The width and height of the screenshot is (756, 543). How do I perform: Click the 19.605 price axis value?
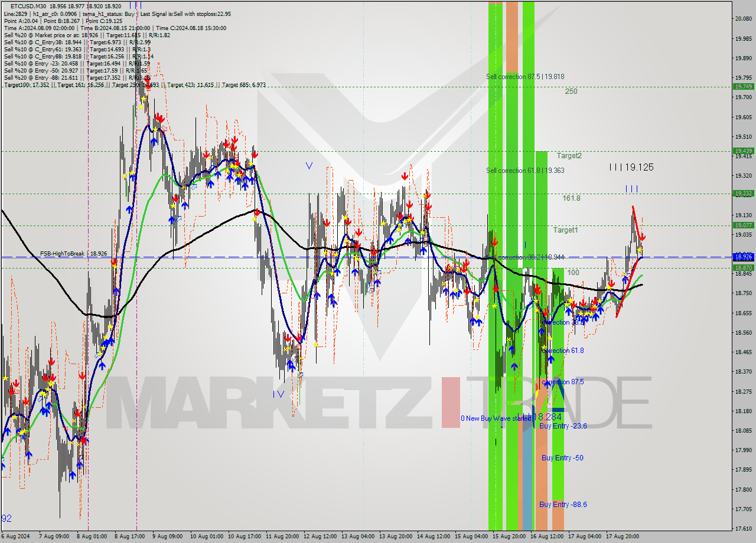click(x=743, y=117)
